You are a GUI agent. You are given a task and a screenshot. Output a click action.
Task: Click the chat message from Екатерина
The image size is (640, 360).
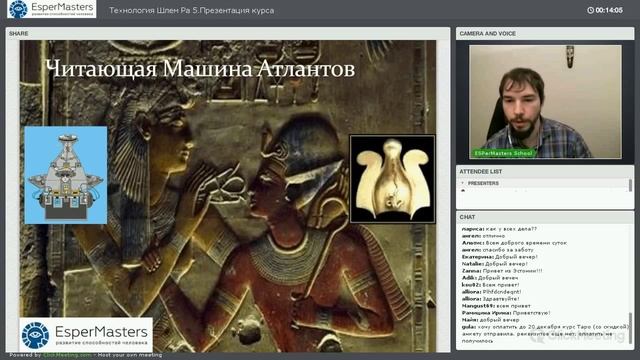[x=500, y=257]
